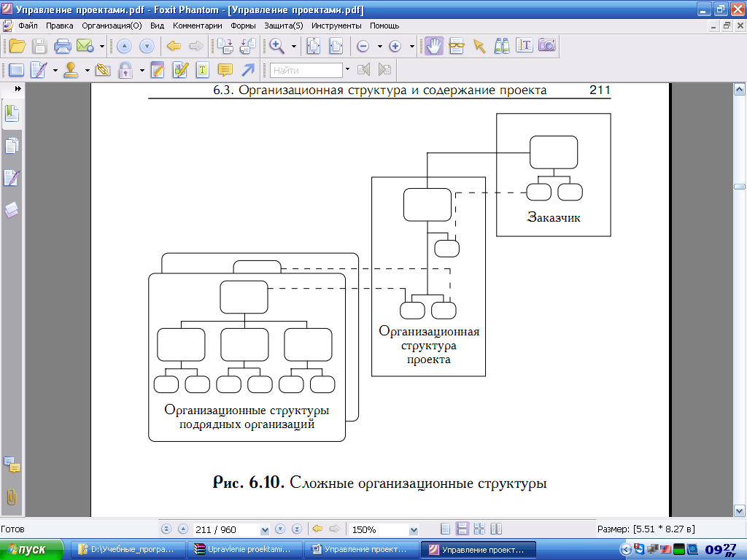Viewport: 747px width, 560px height.
Task: Click the notepad with pencil icon
Action: [x=158, y=71]
